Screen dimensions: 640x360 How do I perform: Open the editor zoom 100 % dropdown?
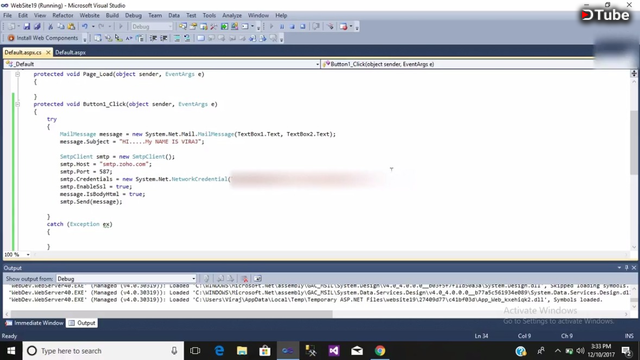click(x=17, y=255)
